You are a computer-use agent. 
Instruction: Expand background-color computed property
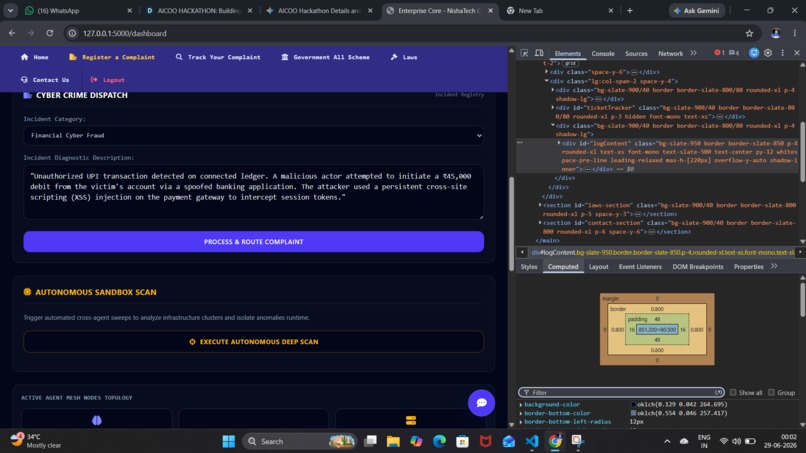click(x=521, y=405)
